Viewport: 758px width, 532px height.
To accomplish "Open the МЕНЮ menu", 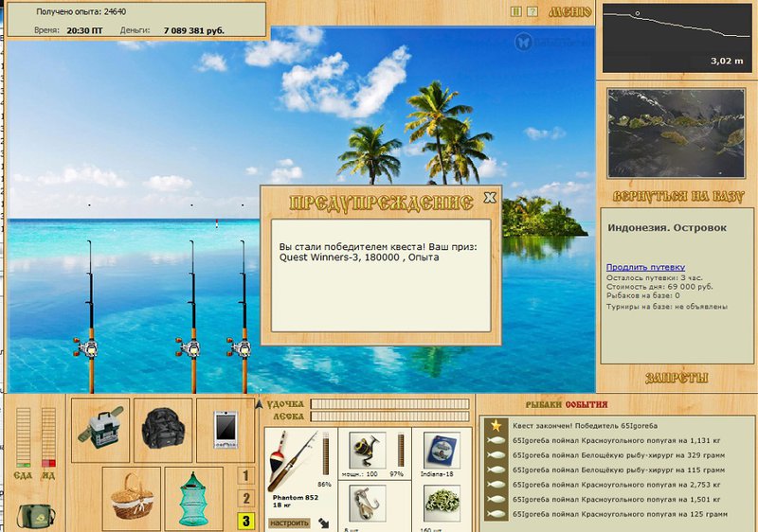I will point(569,12).
